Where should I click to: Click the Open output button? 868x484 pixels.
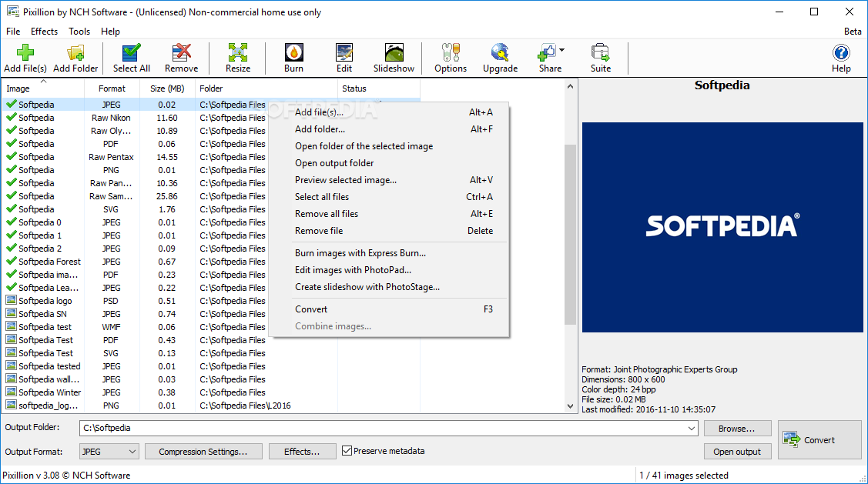click(x=737, y=452)
